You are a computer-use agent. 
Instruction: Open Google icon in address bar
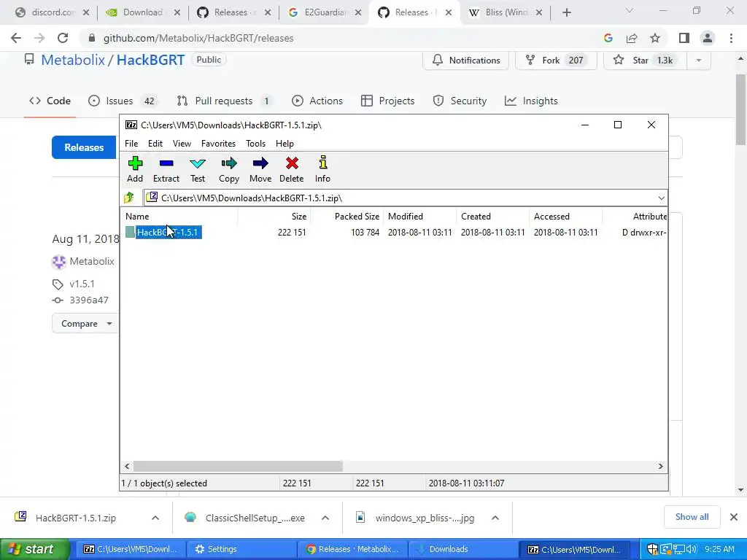pyautogui.click(x=608, y=38)
